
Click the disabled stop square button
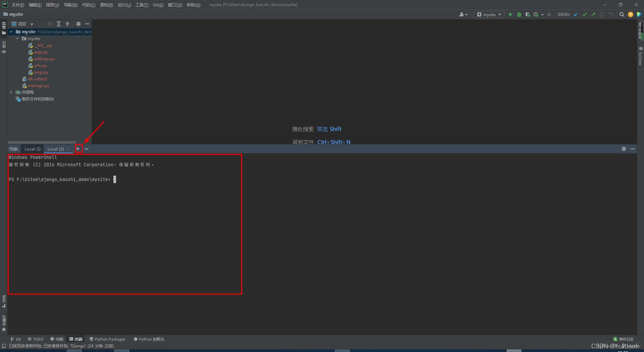click(549, 14)
